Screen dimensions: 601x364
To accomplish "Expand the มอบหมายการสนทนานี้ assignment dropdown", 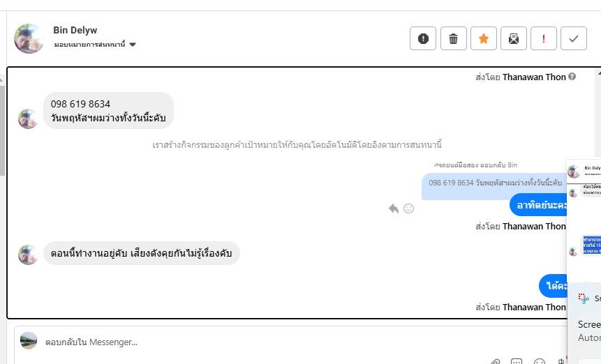I will click(x=133, y=45).
